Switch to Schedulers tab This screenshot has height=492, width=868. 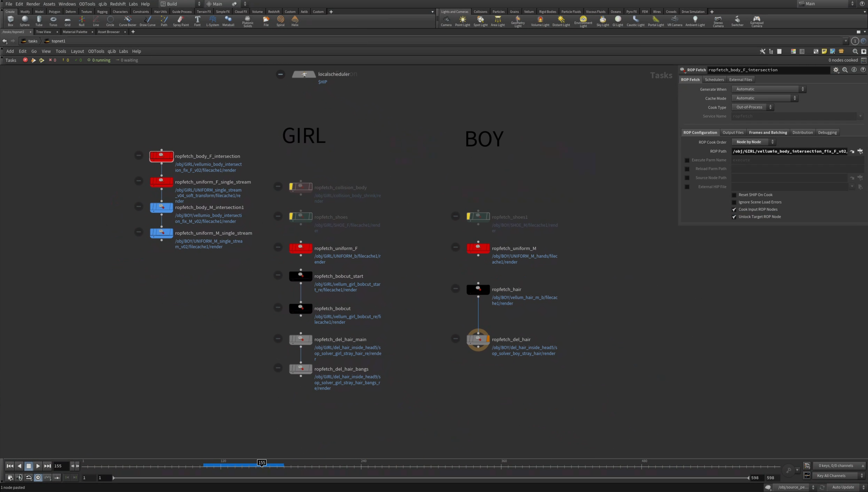pyautogui.click(x=714, y=79)
